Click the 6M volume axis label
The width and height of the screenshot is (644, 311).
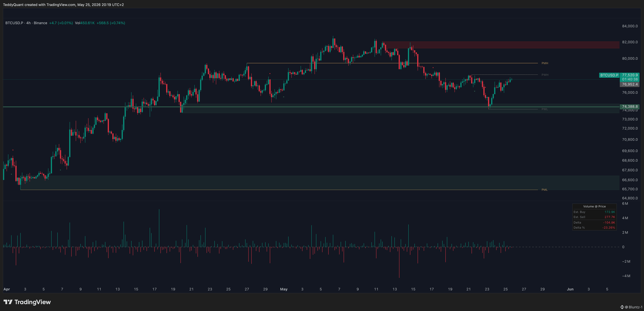point(625,203)
